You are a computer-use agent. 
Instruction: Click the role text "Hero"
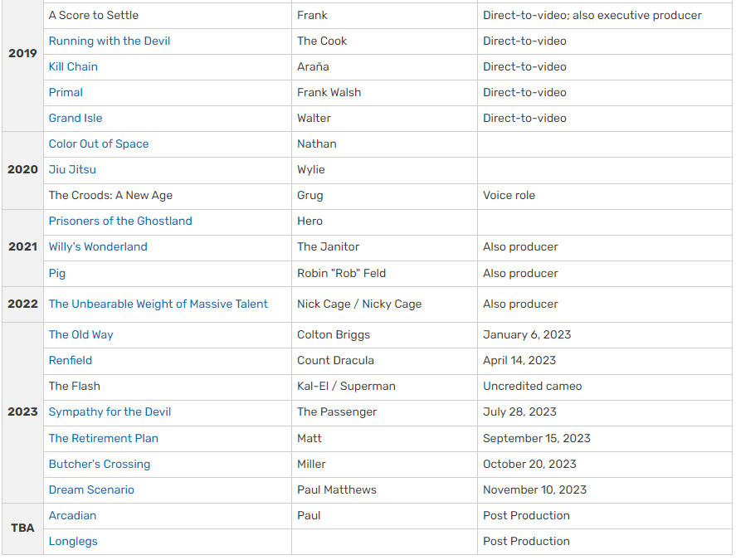click(x=310, y=221)
